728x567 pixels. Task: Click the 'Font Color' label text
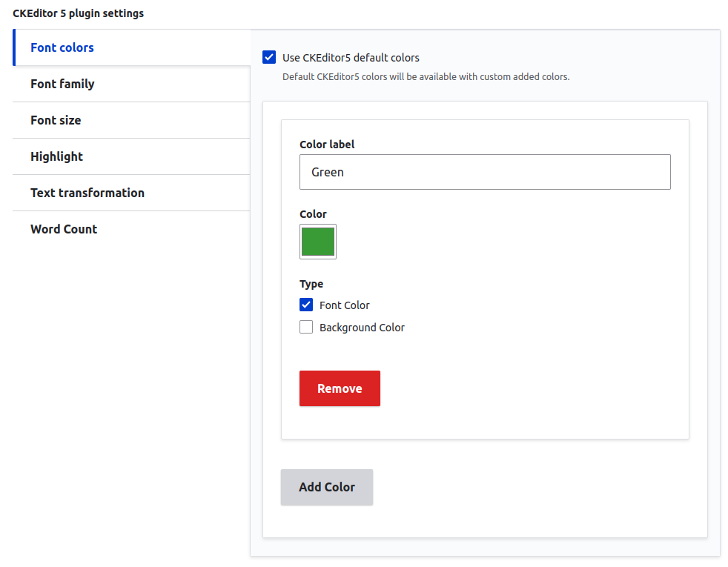click(x=345, y=305)
